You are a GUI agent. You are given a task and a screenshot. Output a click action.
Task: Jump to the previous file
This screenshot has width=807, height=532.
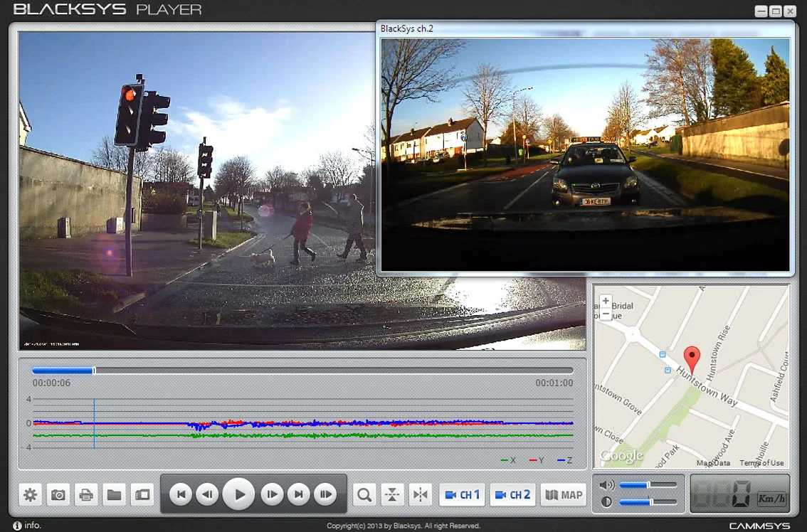click(x=181, y=494)
